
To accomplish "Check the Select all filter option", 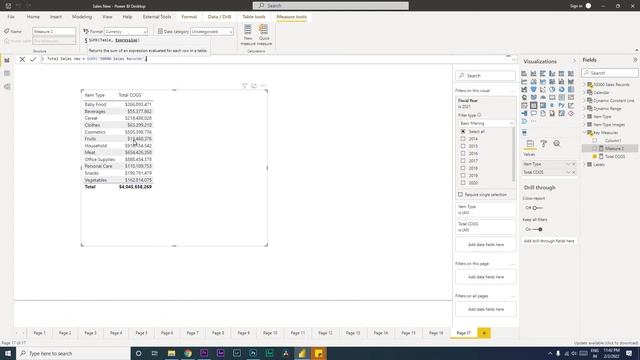I will coord(463,131).
